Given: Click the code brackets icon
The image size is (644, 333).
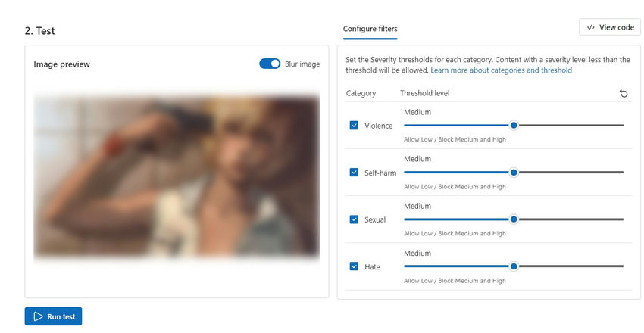Looking at the screenshot, I should click(x=591, y=27).
